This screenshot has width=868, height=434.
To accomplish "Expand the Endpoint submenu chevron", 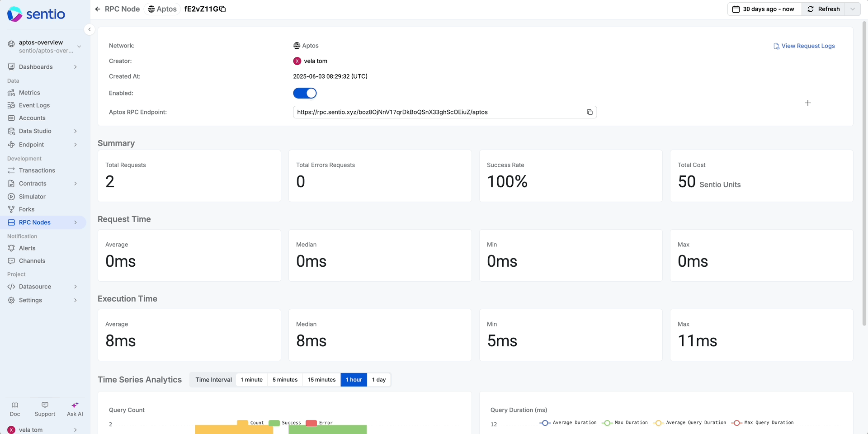I will coord(75,145).
